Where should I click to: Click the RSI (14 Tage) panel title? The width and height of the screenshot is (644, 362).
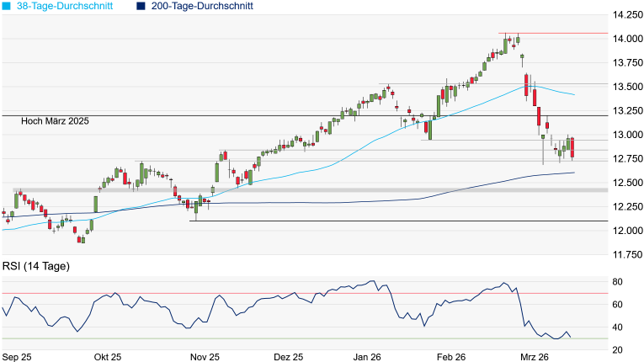tap(36, 266)
